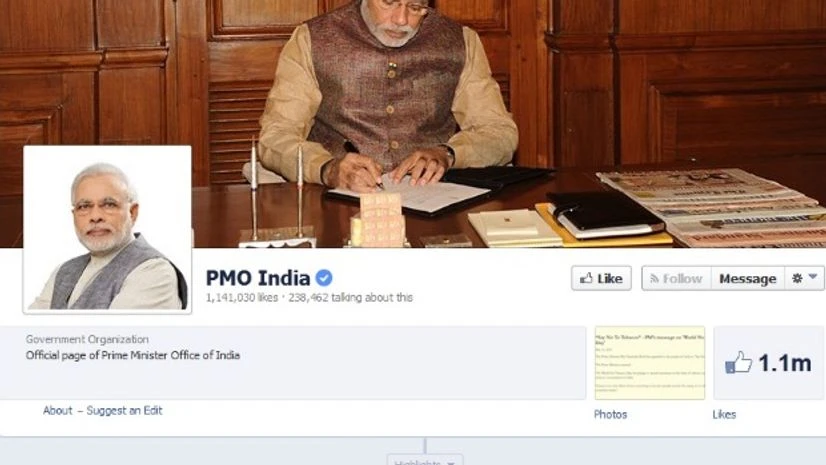Screen dimensions: 826x465
Task: Click the 238,462 talking about this text
Action: click(x=350, y=298)
